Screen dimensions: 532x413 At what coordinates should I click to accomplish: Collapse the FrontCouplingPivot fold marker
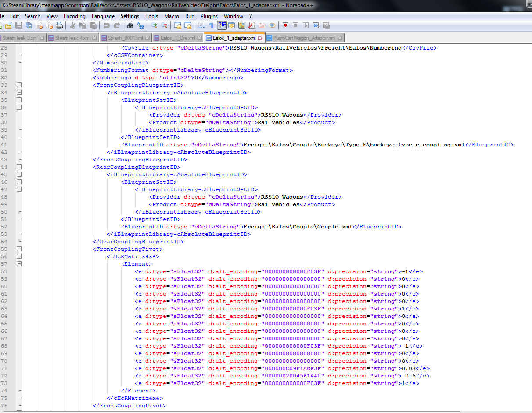tap(19, 249)
